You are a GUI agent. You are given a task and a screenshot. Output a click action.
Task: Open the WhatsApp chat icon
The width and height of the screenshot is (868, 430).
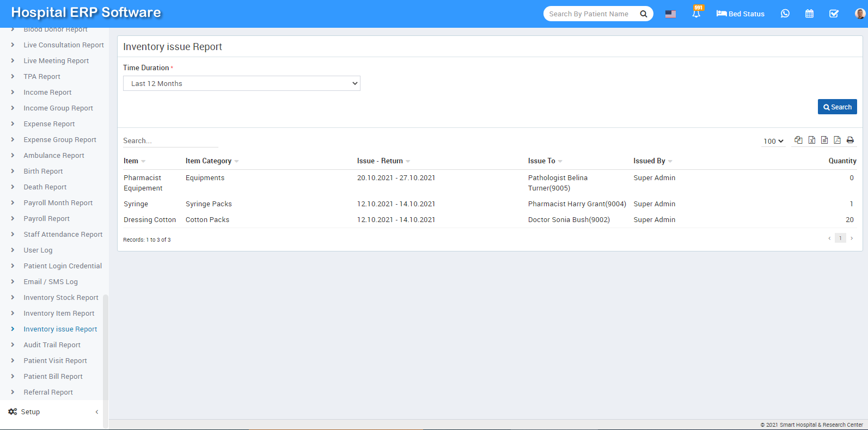click(785, 14)
